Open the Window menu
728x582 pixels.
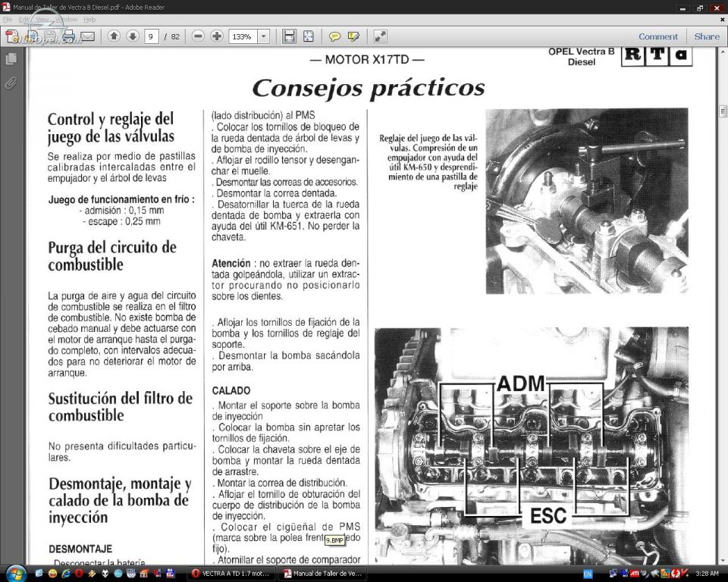click(66, 20)
